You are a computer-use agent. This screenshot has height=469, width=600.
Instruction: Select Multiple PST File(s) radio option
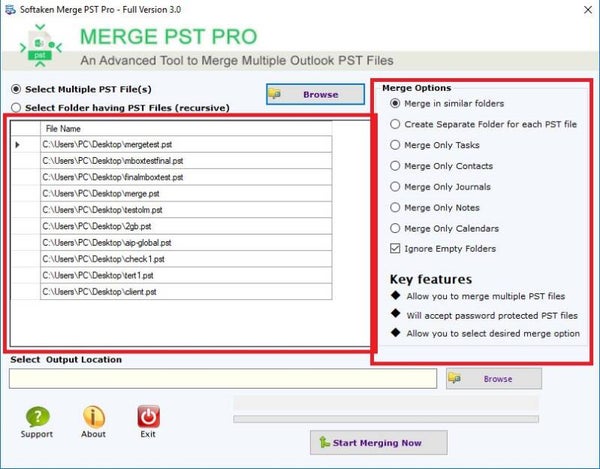click(16, 89)
